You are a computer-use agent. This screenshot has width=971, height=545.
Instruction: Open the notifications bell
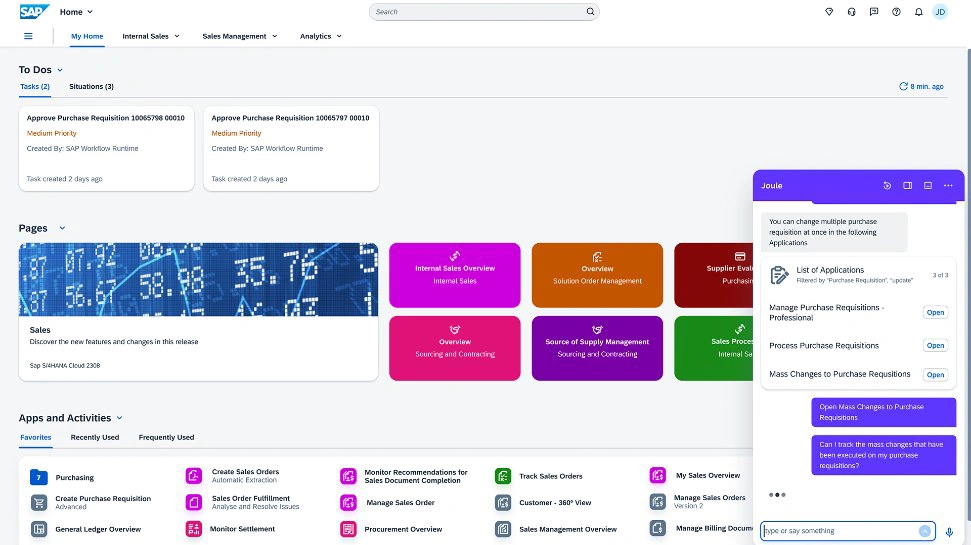(918, 12)
